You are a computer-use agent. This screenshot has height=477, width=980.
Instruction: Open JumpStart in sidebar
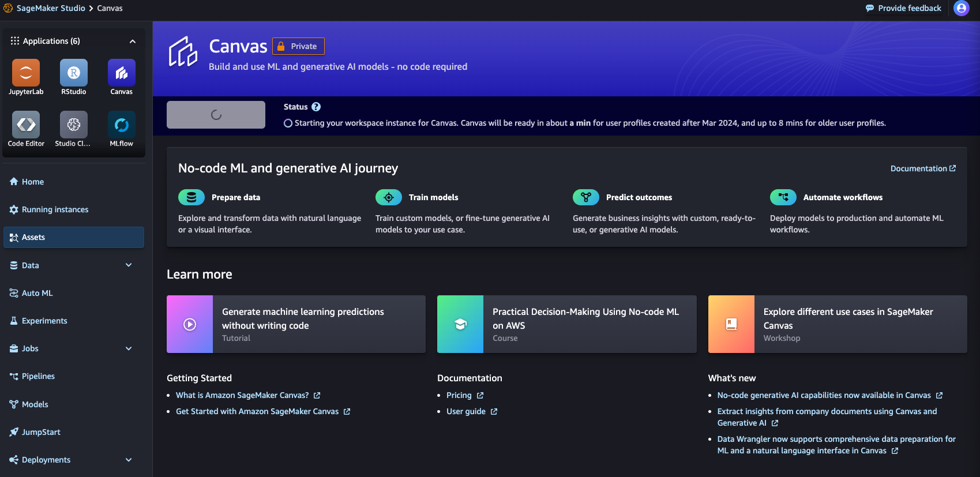click(74, 432)
